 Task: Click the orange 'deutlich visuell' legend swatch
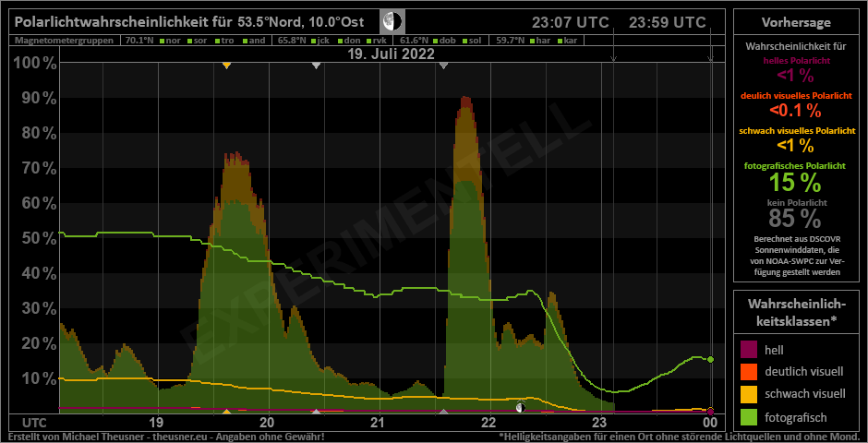[750, 372]
